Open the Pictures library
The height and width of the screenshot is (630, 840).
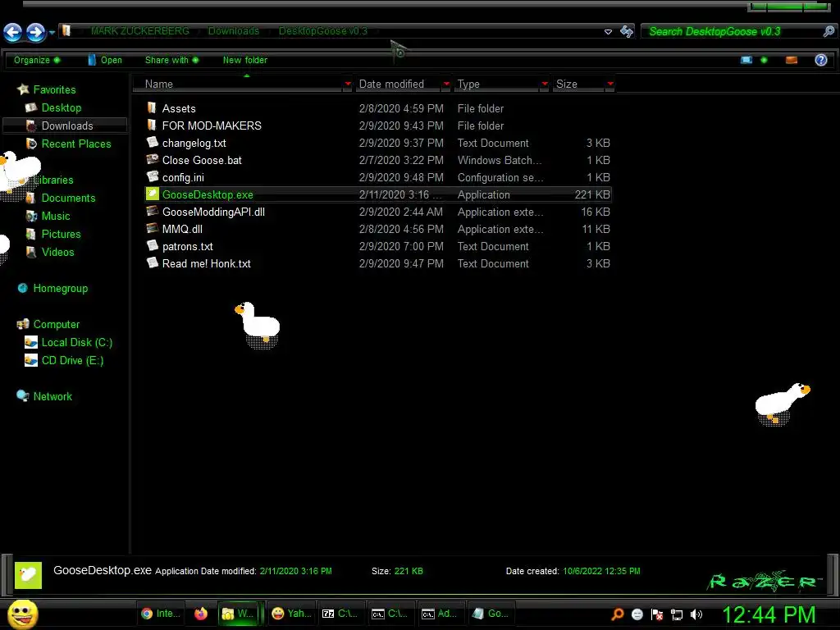pyautogui.click(x=53, y=234)
